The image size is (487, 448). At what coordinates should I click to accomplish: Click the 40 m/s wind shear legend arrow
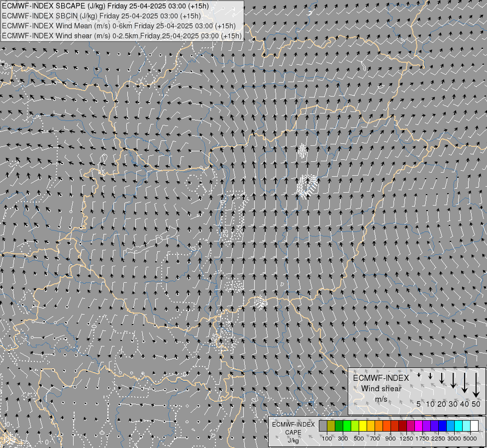point(464,383)
